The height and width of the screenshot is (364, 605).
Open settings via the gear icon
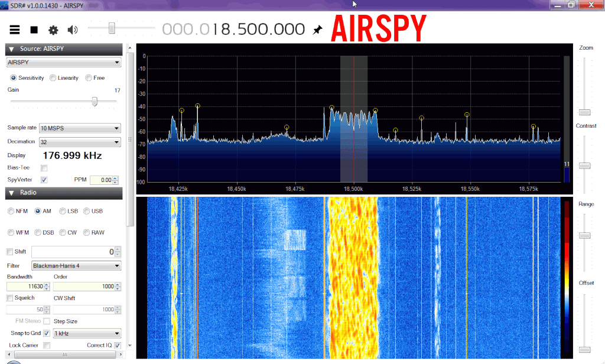coord(53,30)
